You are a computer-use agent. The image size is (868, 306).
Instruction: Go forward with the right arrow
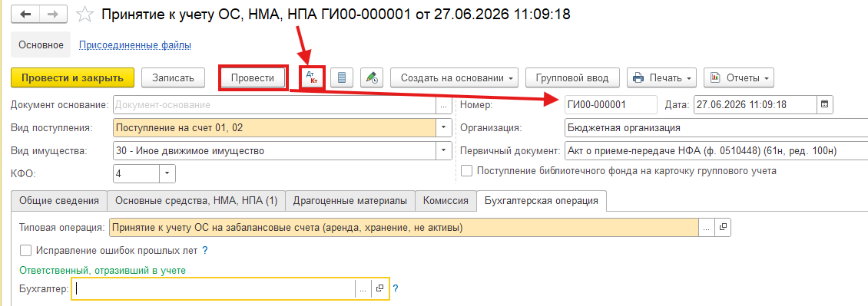click(54, 15)
